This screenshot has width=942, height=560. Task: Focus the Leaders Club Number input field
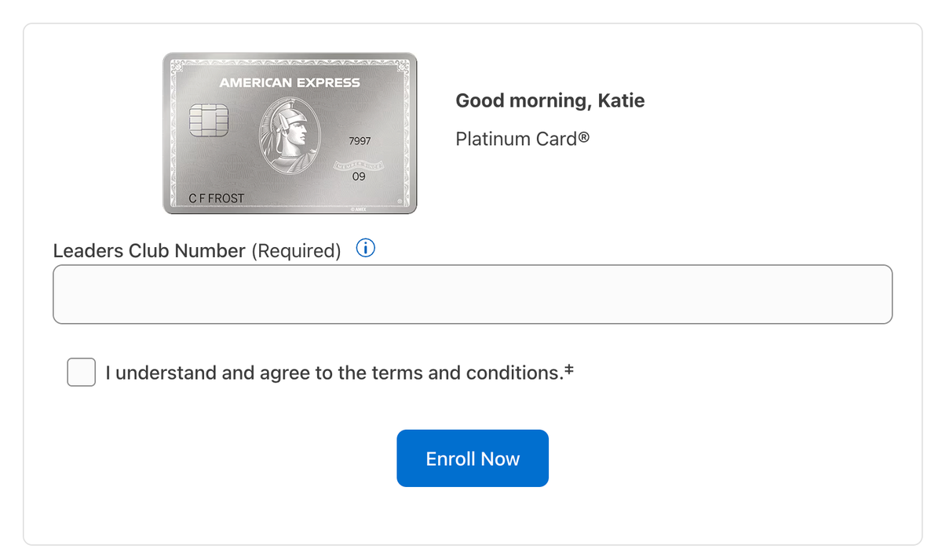(473, 294)
